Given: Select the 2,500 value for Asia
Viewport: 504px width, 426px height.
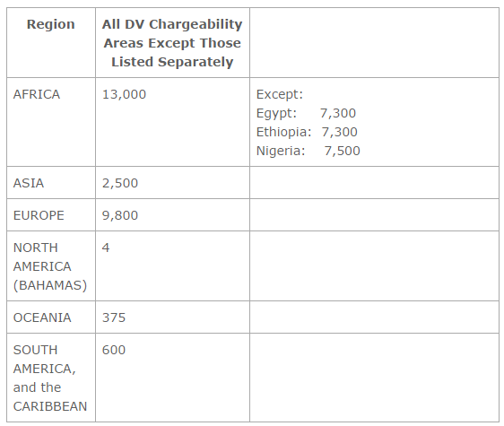Looking at the screenshot, I should coord(120,183).
